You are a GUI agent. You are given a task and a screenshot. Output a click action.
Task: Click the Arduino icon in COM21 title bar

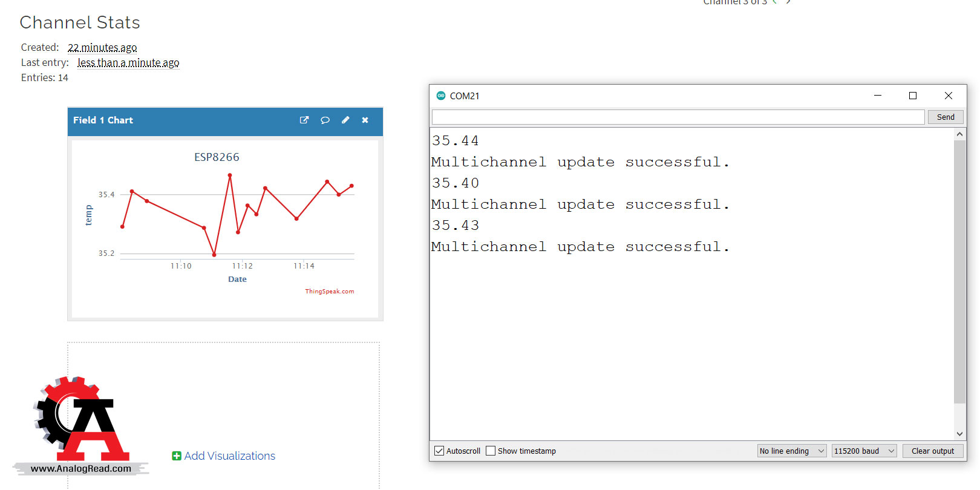point(441,96)
